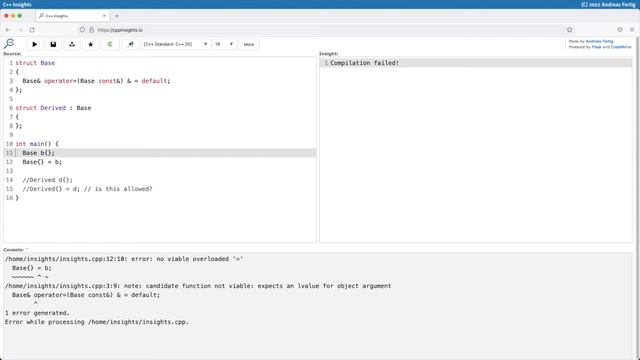Click the C++ Insights magnifier logo
The image size is (640, 360).
point(9,43)
